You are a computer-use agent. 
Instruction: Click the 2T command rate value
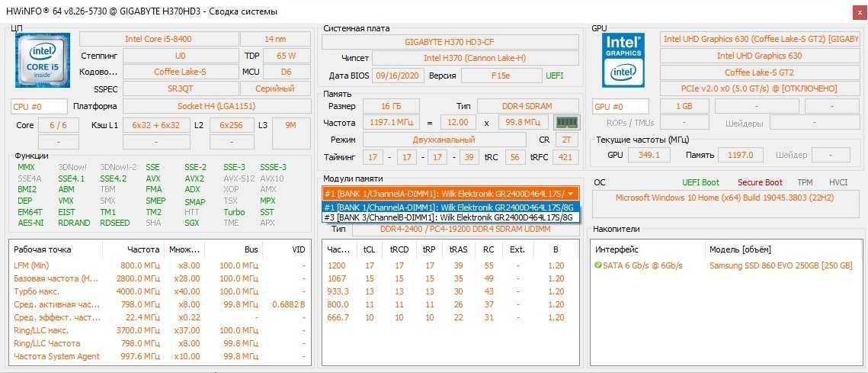click(566, 140)
